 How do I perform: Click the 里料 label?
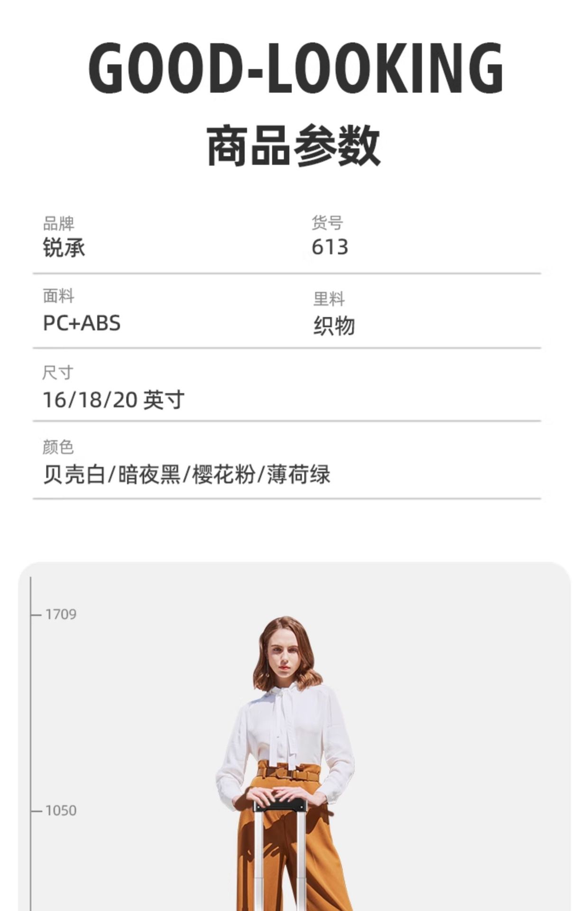coord(329,299)
